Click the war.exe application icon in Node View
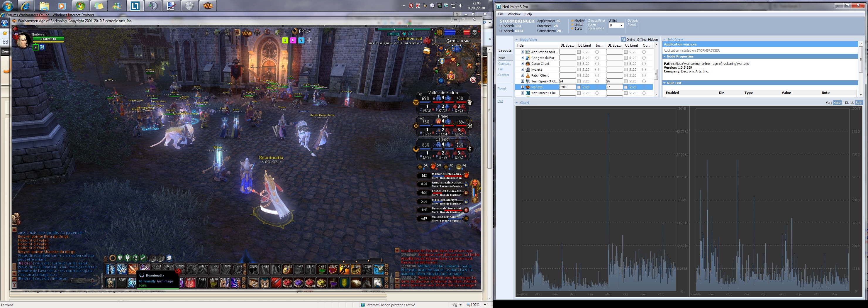The width and height of the screenshot is (868, 308). pos(528,87)
